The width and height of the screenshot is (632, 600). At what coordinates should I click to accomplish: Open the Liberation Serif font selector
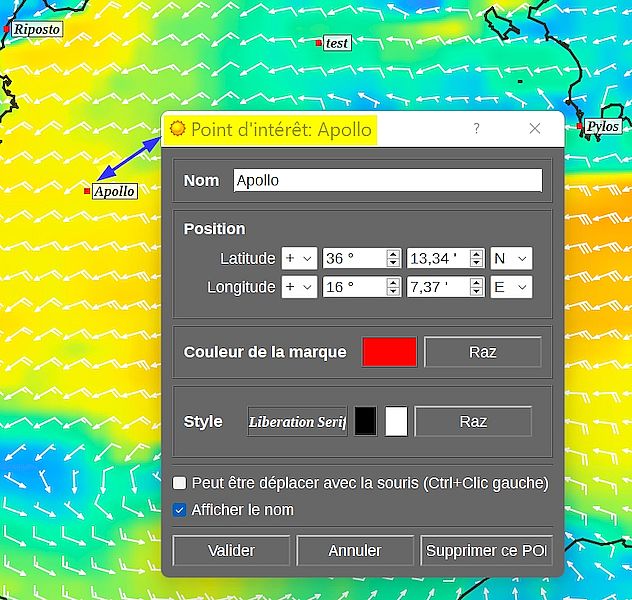(297, 422)
